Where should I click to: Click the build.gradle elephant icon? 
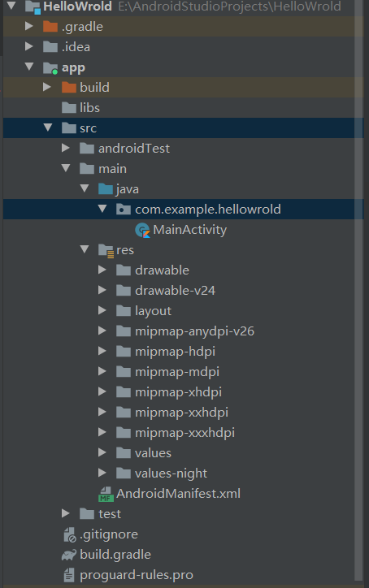69,555
